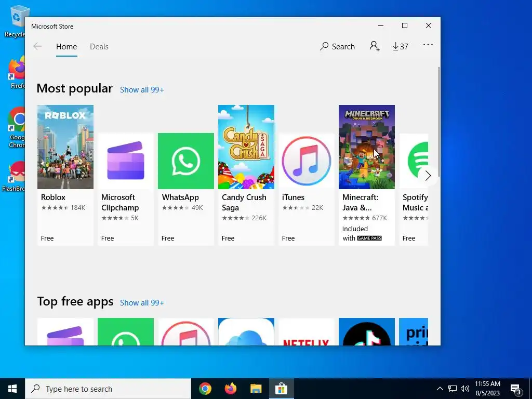The width and height of the screenshot is (532, 399).
Task: Click the Microsoft Store taskbar icon
Action: (x=281, y=389)
